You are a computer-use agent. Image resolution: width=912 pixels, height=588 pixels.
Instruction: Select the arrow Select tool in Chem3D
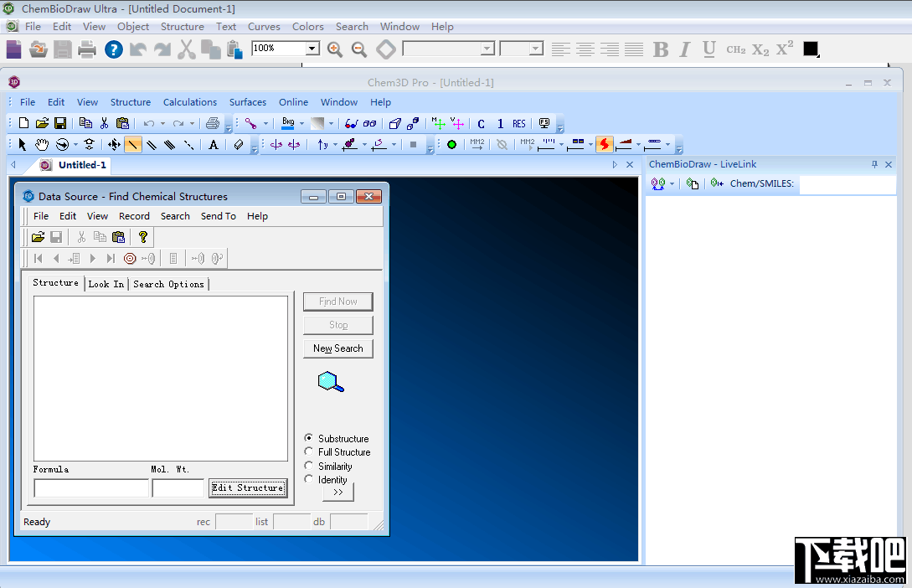[22, 145]
